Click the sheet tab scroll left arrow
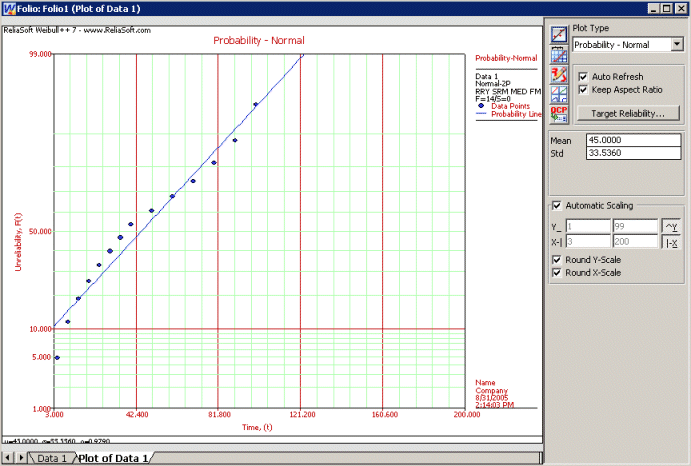 coord(9,458)
